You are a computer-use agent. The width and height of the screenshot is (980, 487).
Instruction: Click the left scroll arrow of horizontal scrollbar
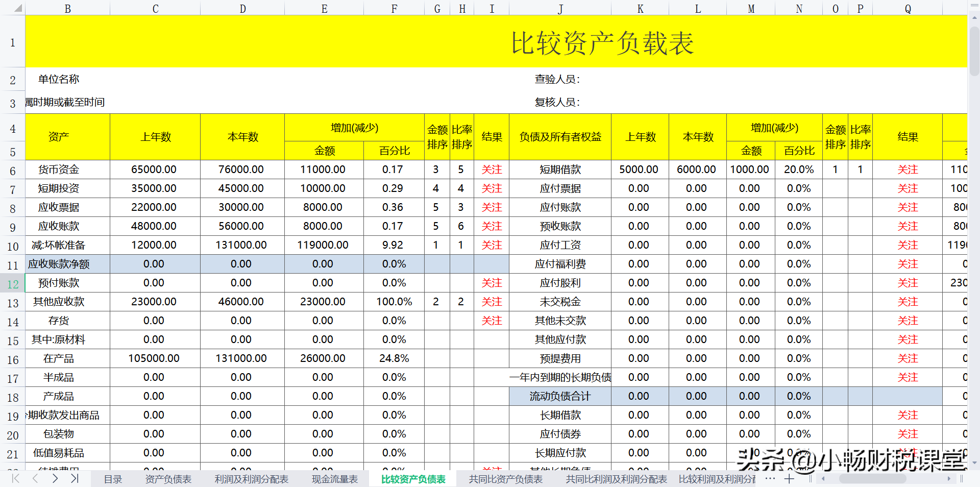pyautogui.click(x=823, y=479)
